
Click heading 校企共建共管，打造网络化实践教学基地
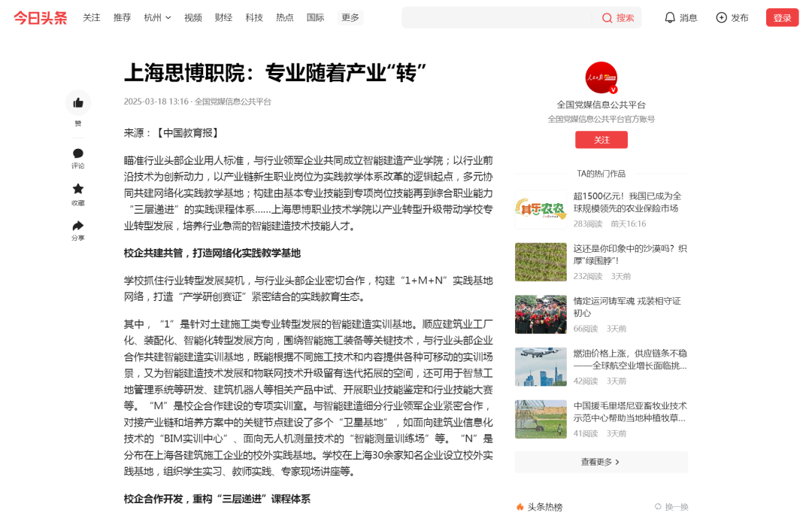click(212, 253)
